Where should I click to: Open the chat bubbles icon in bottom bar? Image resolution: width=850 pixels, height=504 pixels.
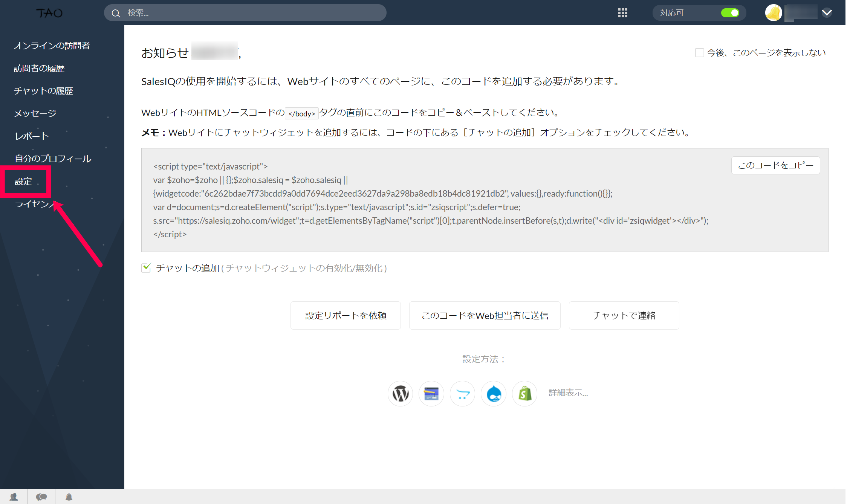(x=41, y=497)
